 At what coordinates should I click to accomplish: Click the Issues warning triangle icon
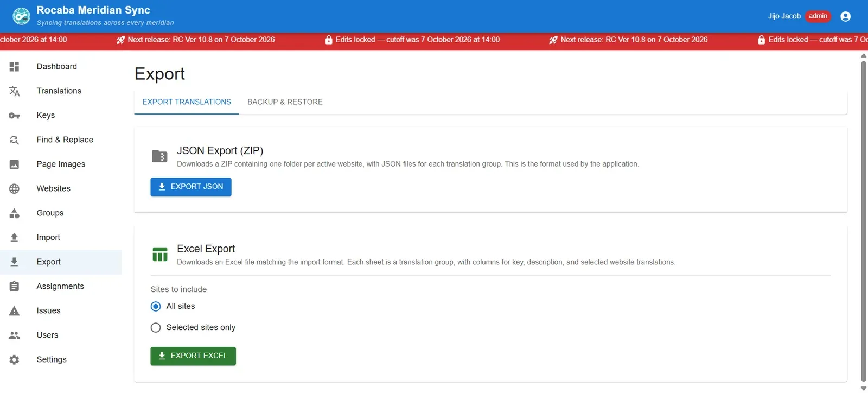coord(15,311)
